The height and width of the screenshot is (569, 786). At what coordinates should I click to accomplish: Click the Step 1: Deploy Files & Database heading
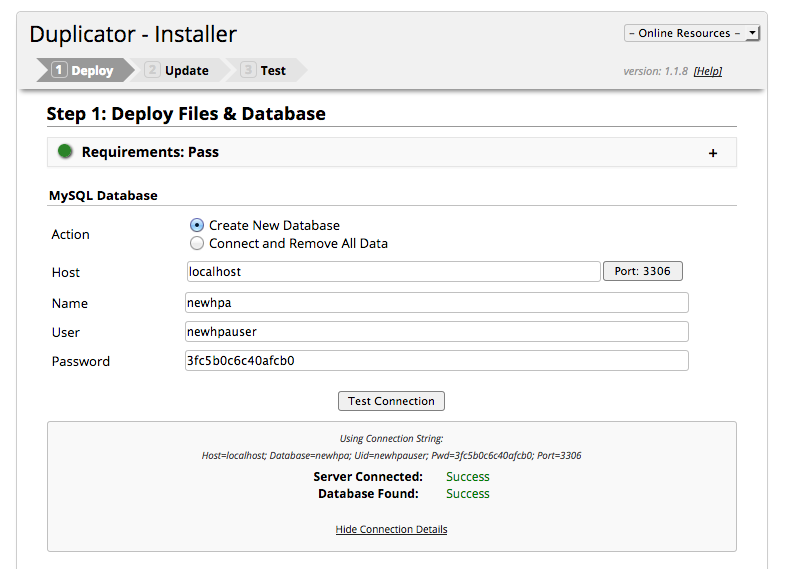pos(186,114)
